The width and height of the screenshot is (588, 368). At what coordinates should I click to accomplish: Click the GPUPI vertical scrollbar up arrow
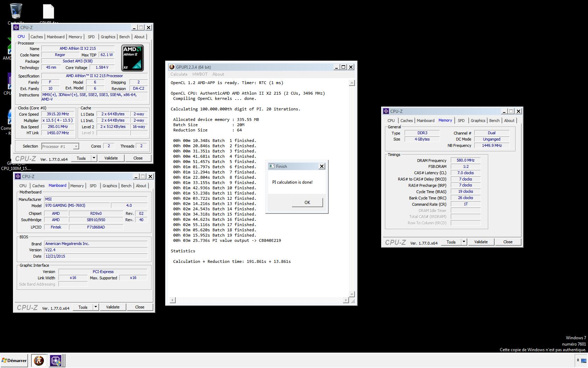(352, 83)
